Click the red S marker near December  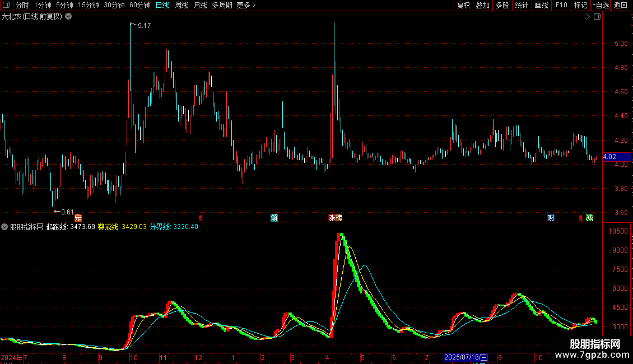(x=200, y=218)
